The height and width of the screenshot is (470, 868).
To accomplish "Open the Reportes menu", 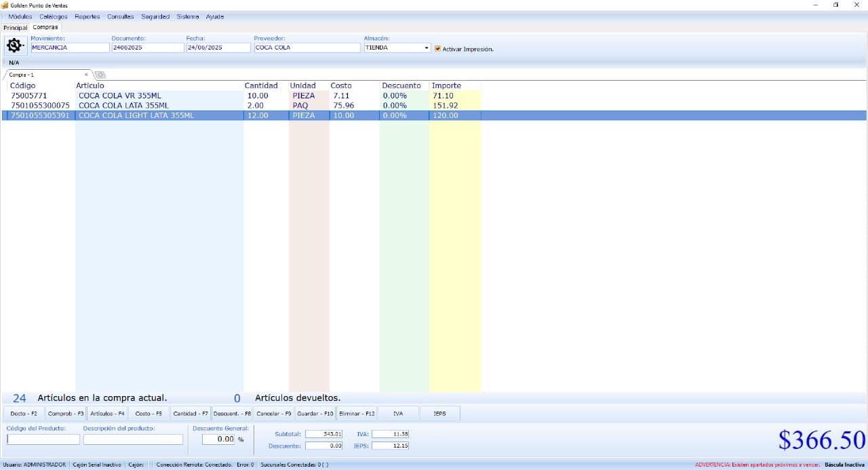I will (x=87, y=16).
